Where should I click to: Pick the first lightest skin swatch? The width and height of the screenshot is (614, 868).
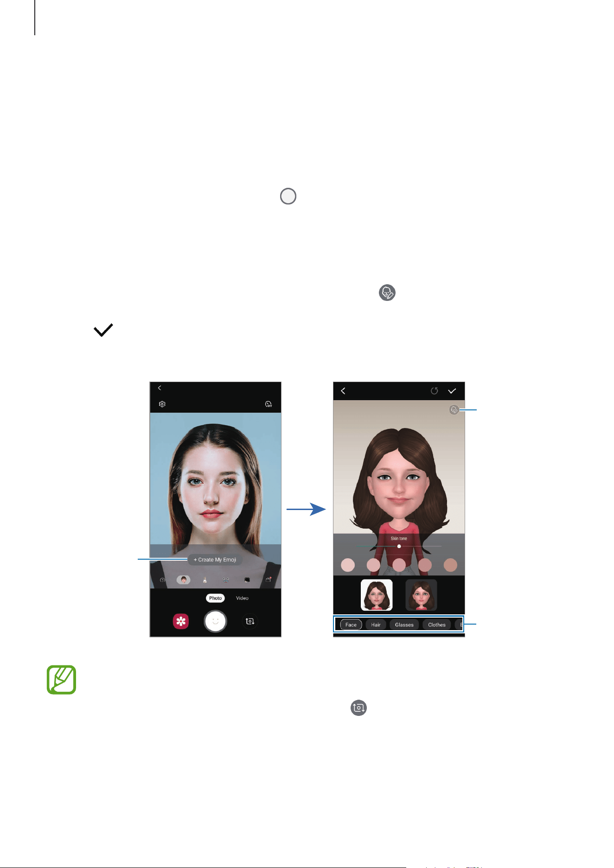click(x=348, y=565)
